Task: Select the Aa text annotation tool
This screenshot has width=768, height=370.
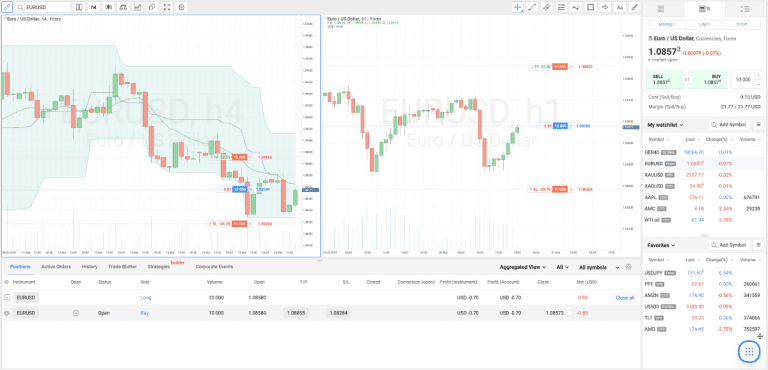Action: click(x=620, y=7)
